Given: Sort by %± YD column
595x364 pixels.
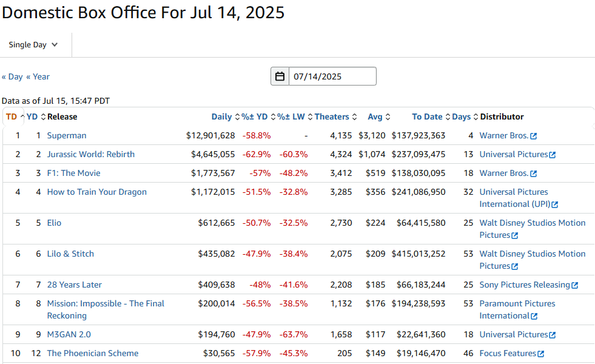Looking at the screenshot, I should point(258,116).
